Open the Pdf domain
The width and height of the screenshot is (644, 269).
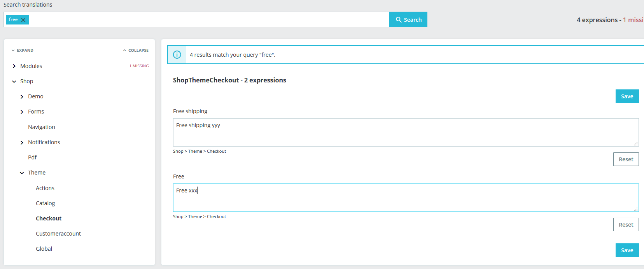[32, 157]
